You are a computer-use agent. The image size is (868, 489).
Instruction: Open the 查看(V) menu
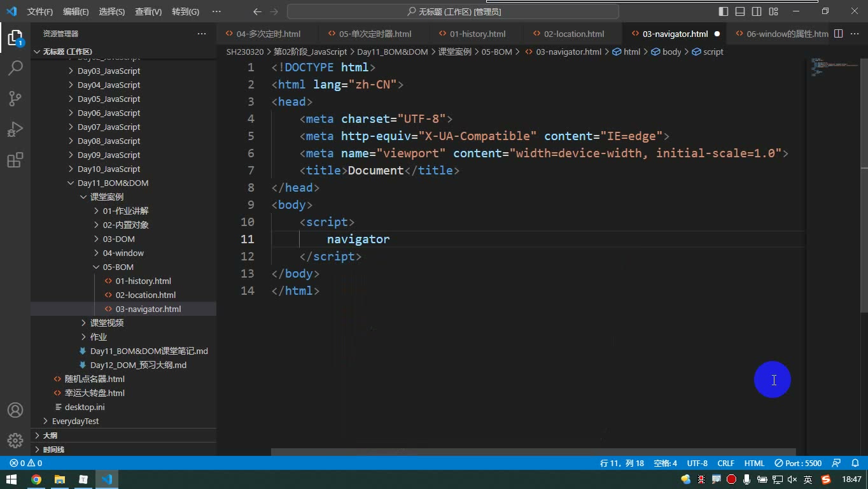coord(148,11)
